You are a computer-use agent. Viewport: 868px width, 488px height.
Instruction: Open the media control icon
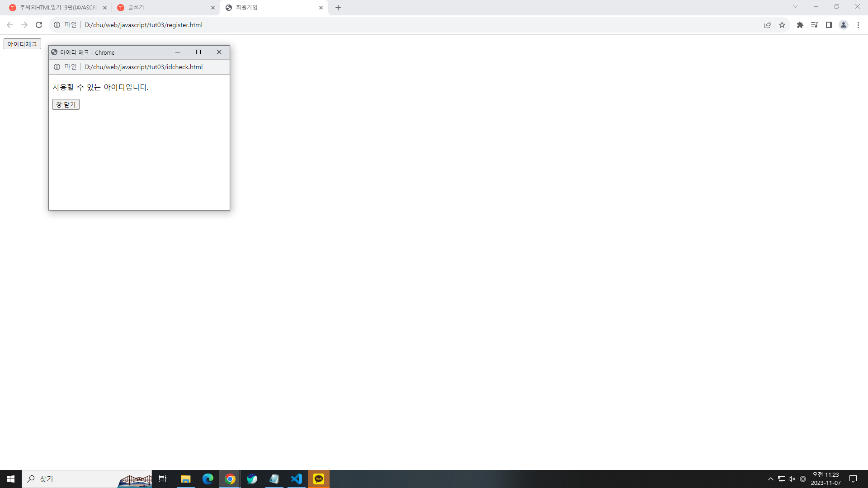coord(814,25)
